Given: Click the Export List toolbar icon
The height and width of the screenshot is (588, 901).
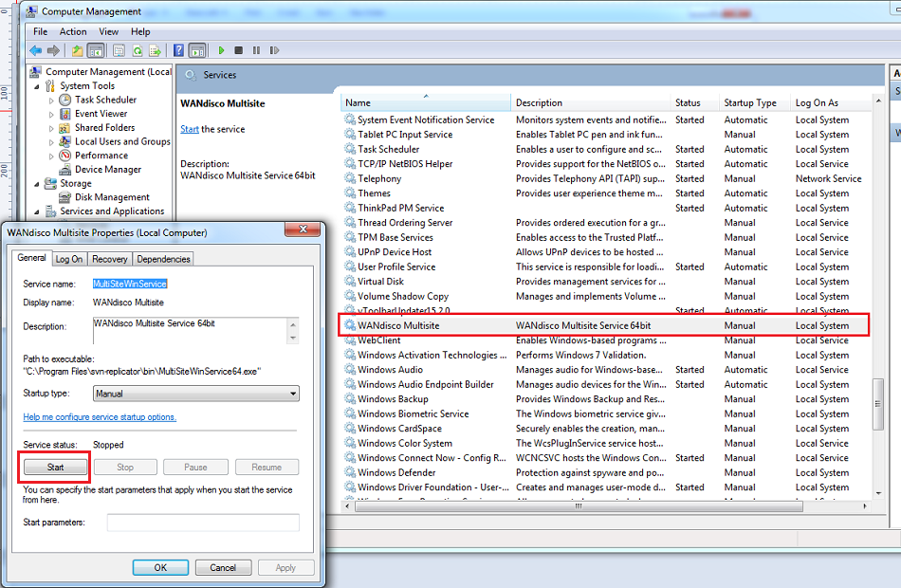Looking at the screenshot, I should click(156, 50).
